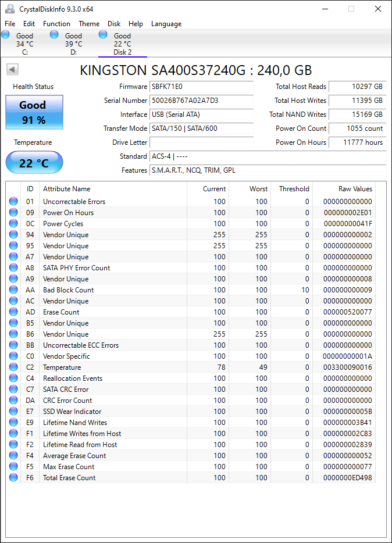
Task: Click the Power On Hours value 11777 hours
Action: (357, 142)
